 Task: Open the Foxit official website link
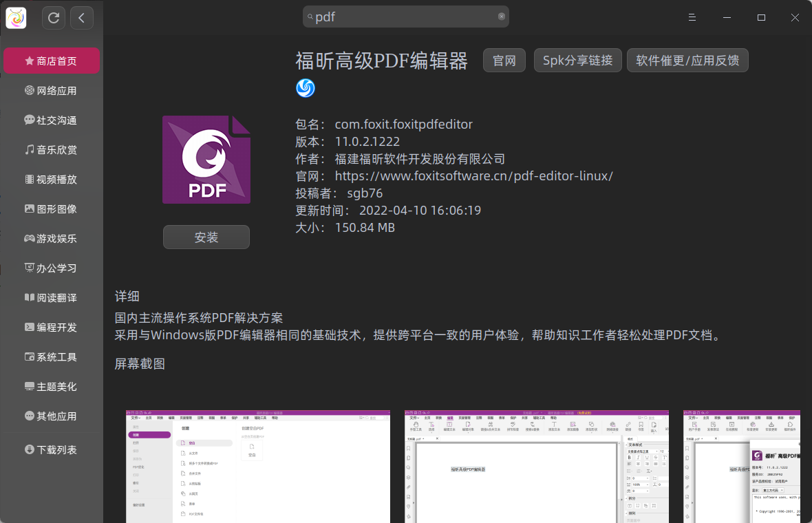(x=473, y=175)
